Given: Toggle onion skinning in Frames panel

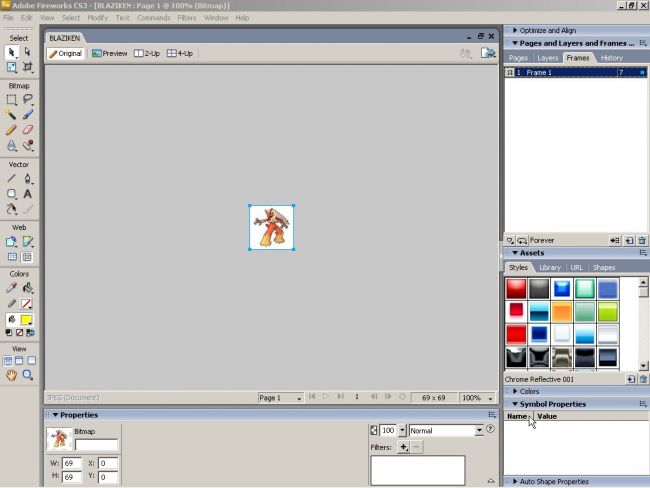Looking at the screenshot, I should [509, 240].
